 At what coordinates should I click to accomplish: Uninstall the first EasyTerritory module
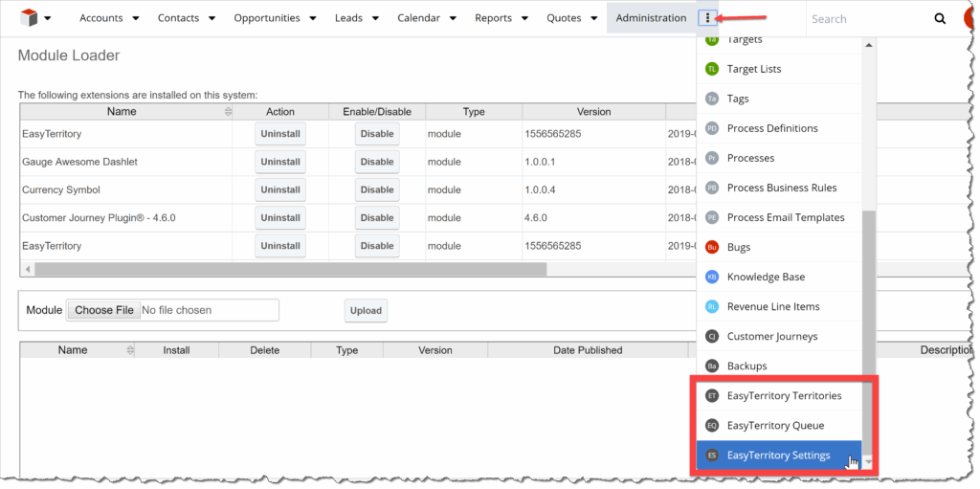[x=280, y=134]
